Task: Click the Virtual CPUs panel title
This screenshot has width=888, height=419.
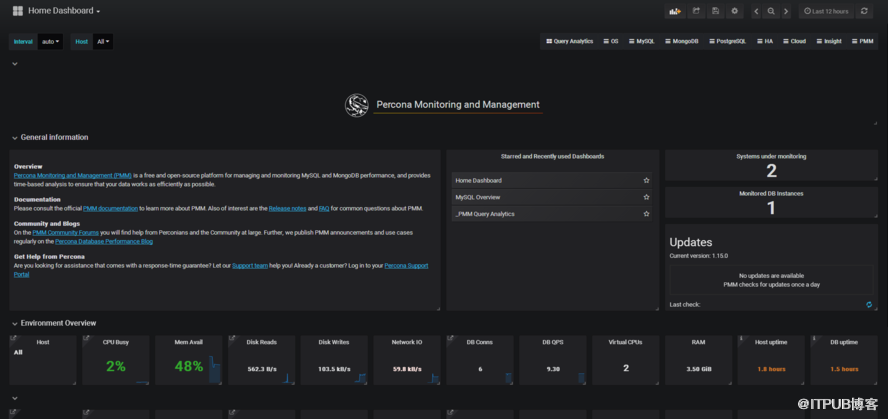Action: [x=625, y=343]
